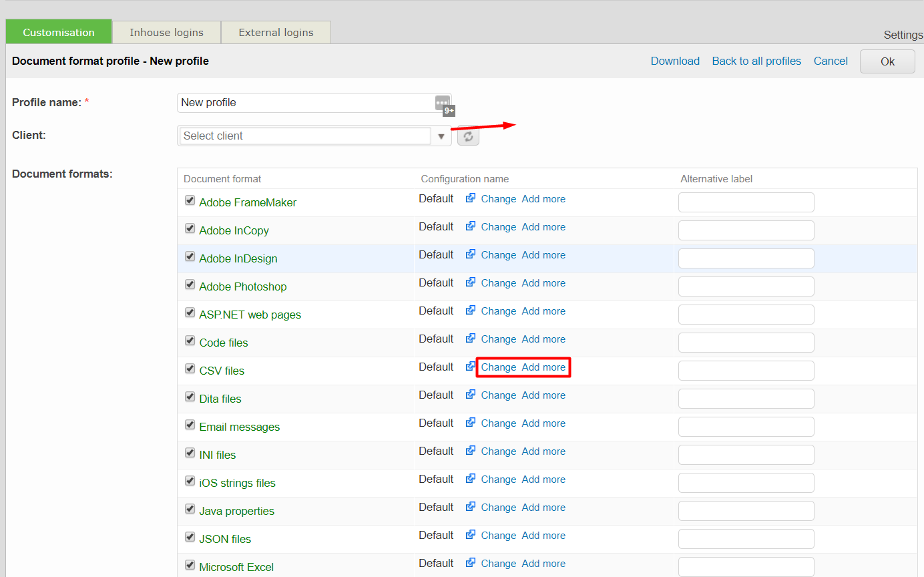Click Change link for Adobe InDesign
924x577 pixels.
[x=498, y=255]
